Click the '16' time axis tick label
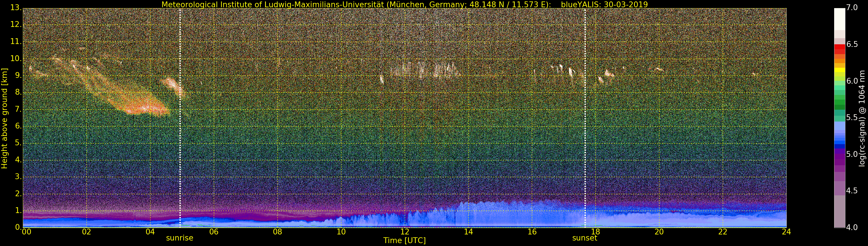This screenshot has height=246, width=868. point(532,232)
